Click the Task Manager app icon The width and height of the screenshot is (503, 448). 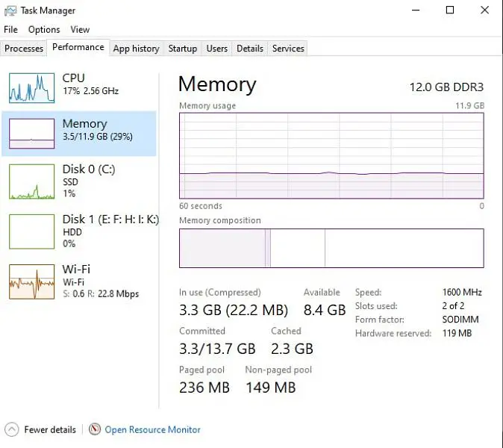11,10
